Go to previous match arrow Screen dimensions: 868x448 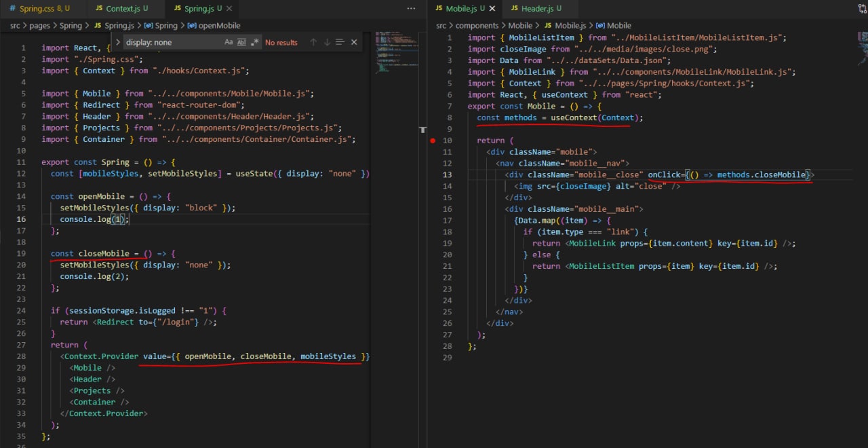pyautogui.click(x=313, y=42)
